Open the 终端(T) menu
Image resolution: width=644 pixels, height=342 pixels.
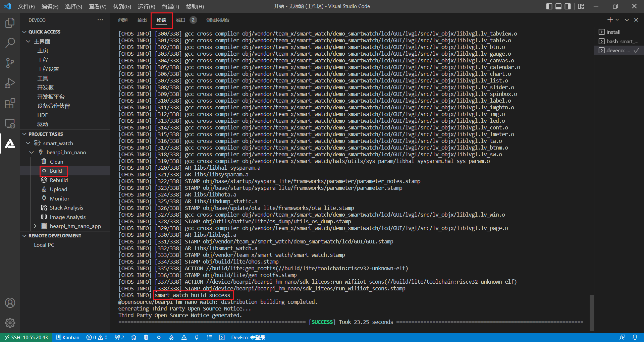[x=170, y=6]
